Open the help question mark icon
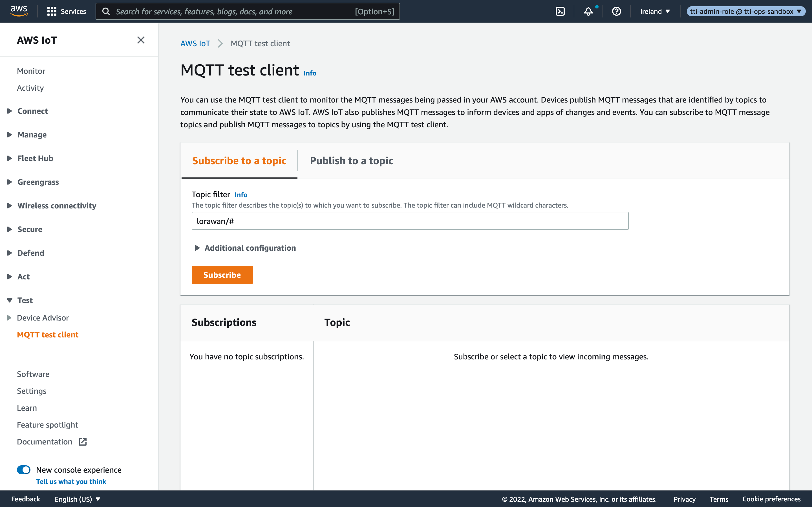Screen dimensions: 812x507 (616, 11)
